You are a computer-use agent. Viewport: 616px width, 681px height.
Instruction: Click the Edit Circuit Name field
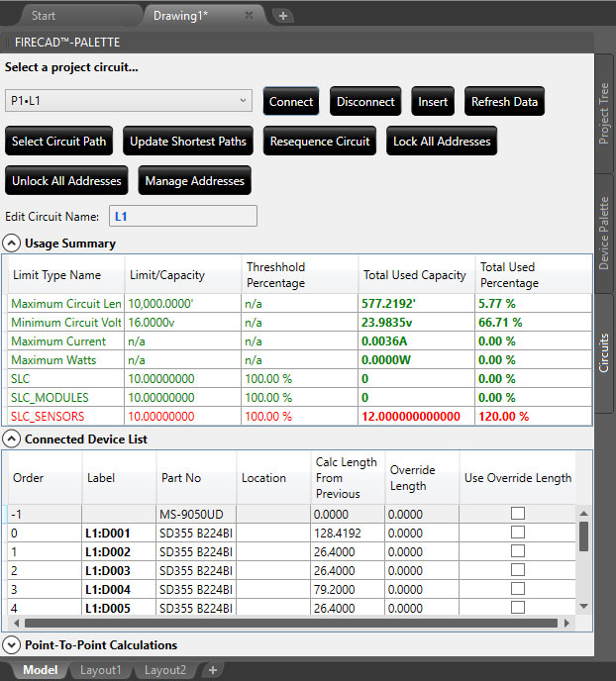(x=182, y=216)
